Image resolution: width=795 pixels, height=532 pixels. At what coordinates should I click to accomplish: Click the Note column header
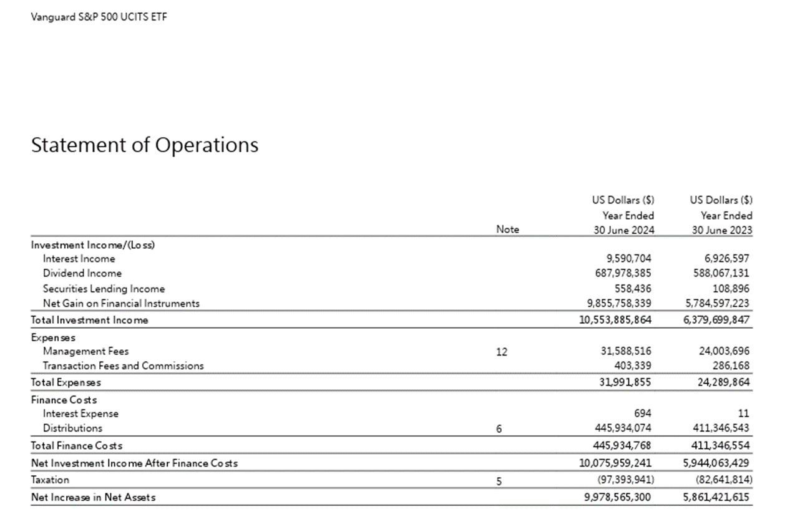pos(507,230)
